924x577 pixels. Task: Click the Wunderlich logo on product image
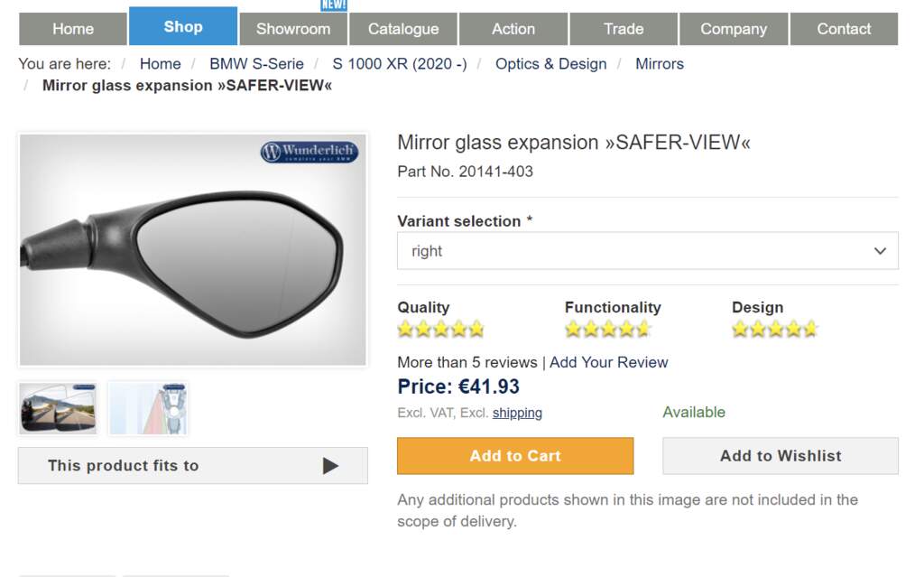coord(310,152)
